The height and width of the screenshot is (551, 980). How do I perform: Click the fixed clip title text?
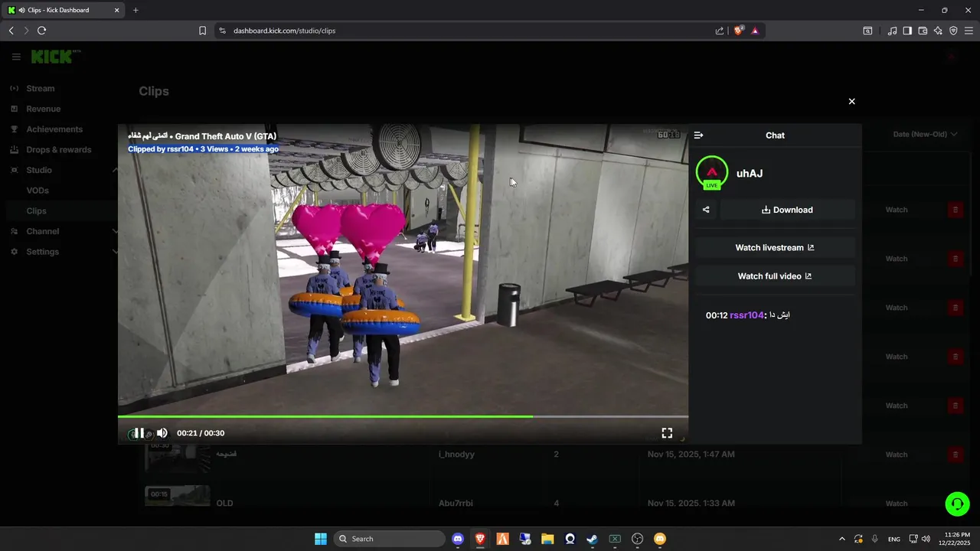[202, 136]
